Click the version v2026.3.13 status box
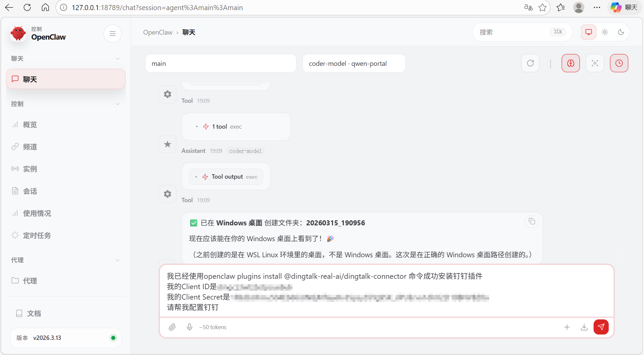644x355 pixels. [66, 338]
